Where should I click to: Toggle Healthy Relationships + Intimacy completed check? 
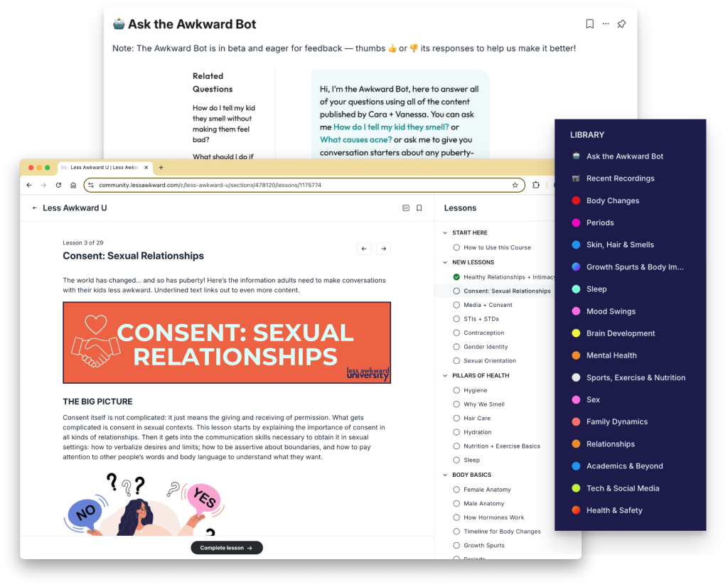pos(456,277)
